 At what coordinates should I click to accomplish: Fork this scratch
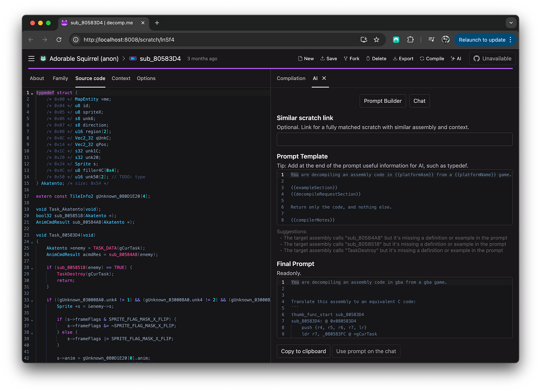click(x=351, y=58)
